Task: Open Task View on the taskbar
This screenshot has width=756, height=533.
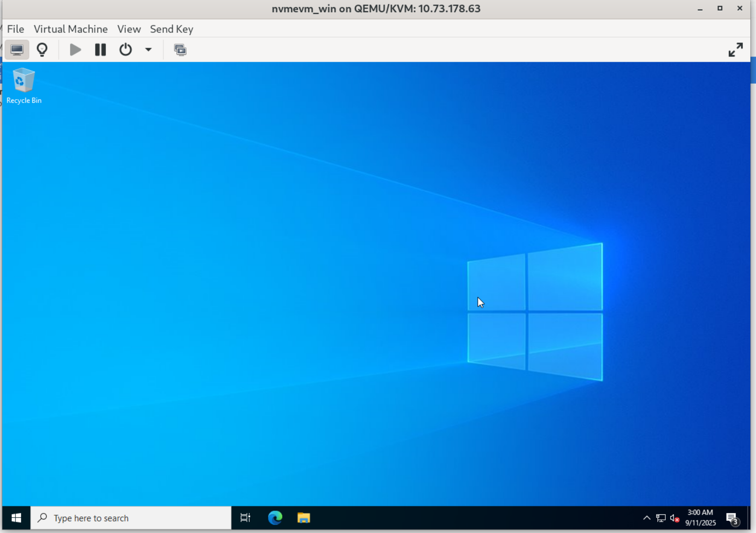Action: click(x=245, y=518)
